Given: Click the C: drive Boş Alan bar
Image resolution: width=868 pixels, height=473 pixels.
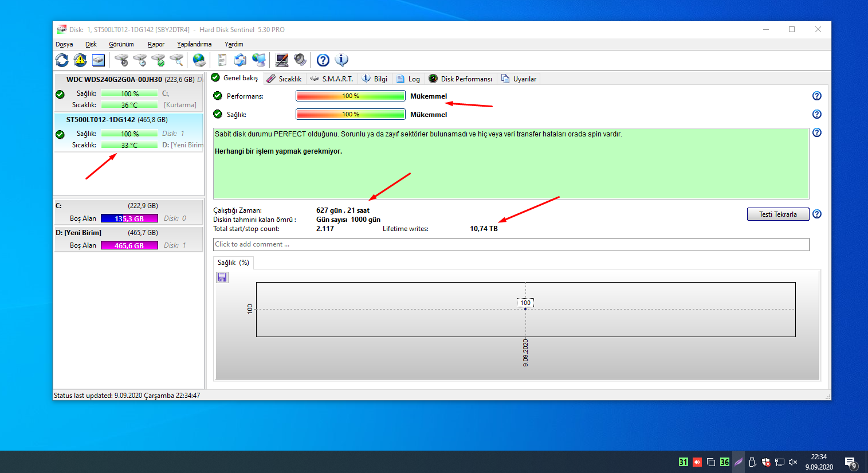Looking at the screenshot, I should tap(129, 218).
